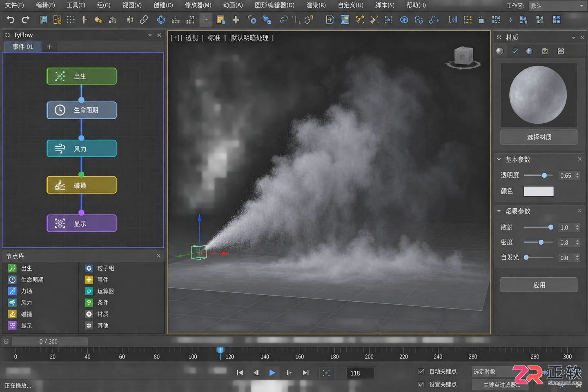Select the link chain tool icon
Image resolution: width=588 pixels, height=392 pixels.
coord(144,20)
